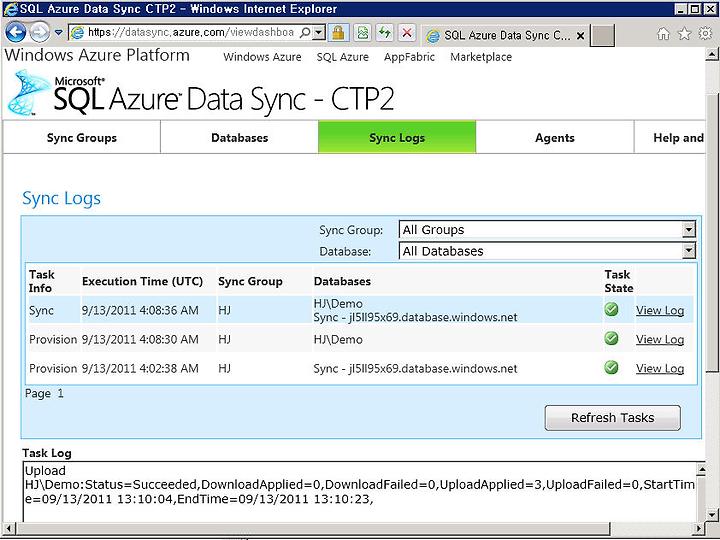Open the recent pages dropdown arrow

click(58, 33)
